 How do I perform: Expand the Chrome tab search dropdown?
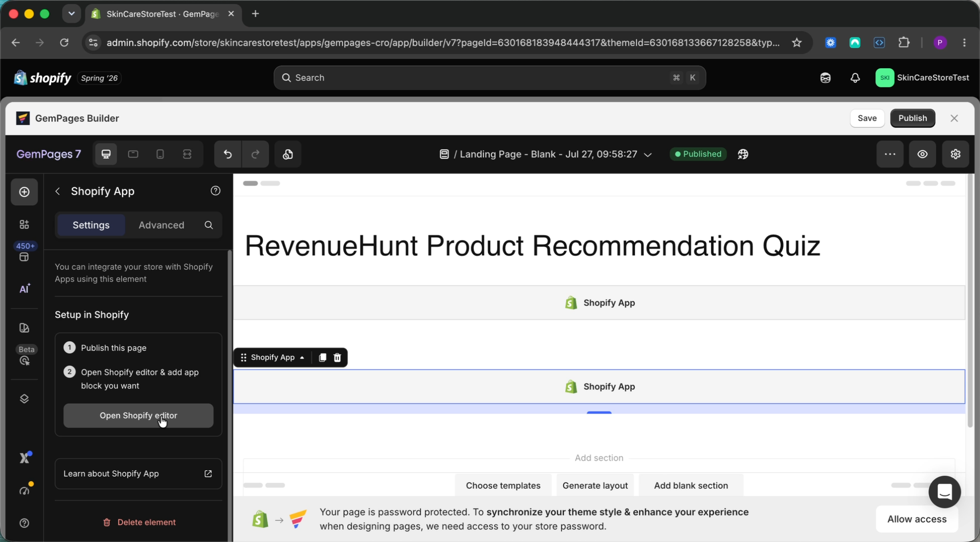(x=71, y=14)
